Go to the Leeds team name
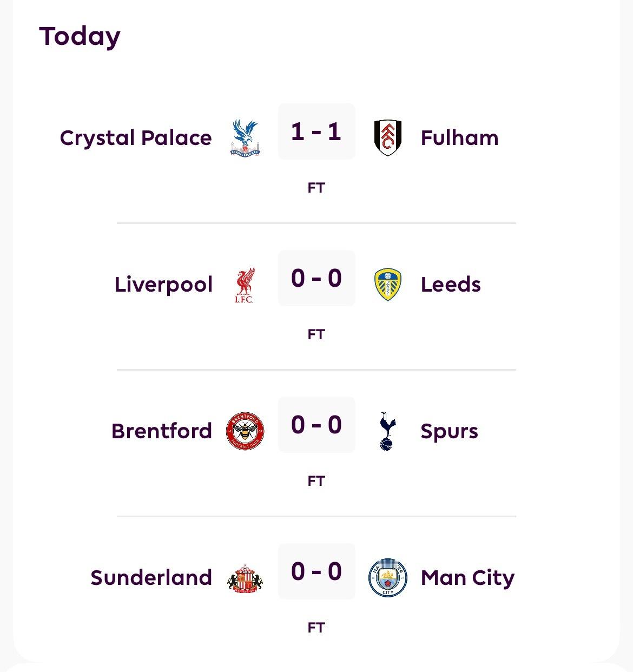 451,285
